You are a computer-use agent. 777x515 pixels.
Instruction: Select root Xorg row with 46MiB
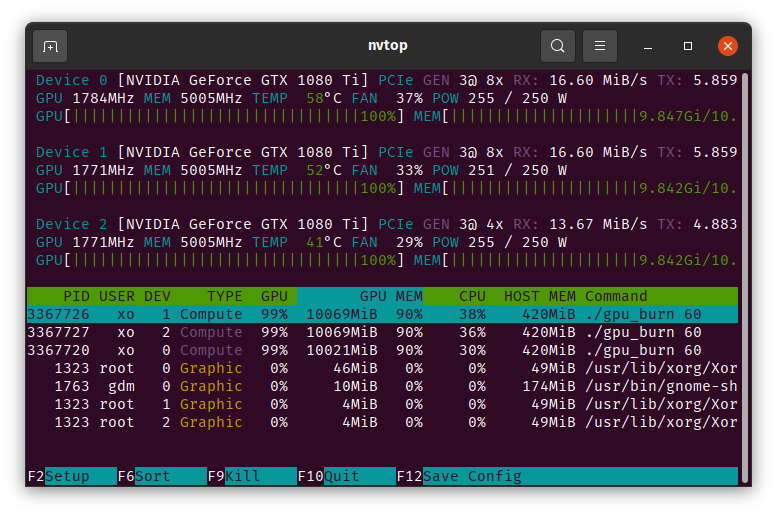(382, 368)
